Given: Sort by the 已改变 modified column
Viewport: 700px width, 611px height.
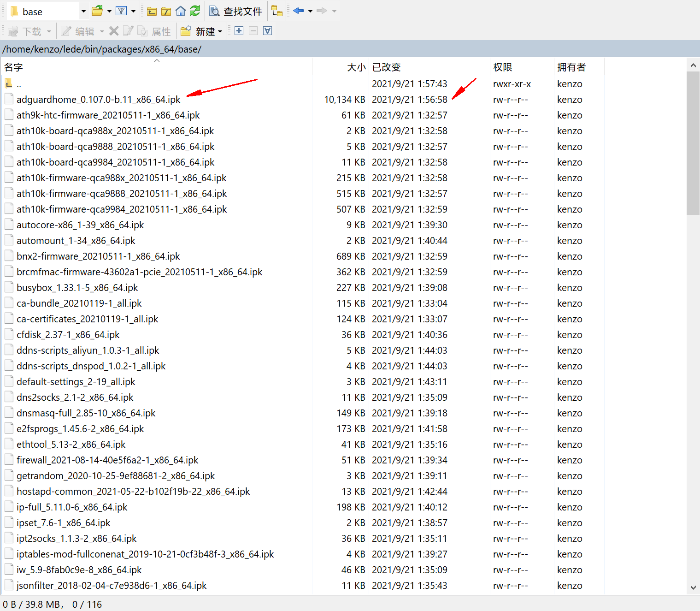Looking at the screenshot, I should point(386,67).
